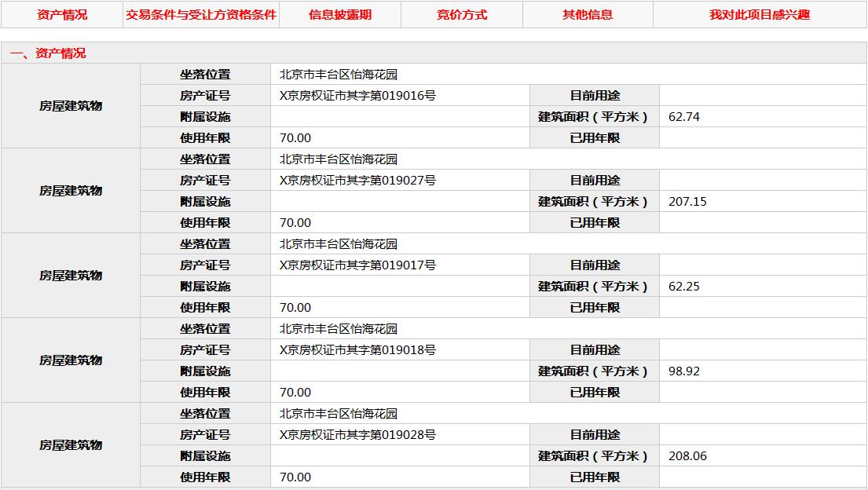This screenshot has height=490, width=868.
Task: Click the building area value 62.74
Action: pos(683,117)
